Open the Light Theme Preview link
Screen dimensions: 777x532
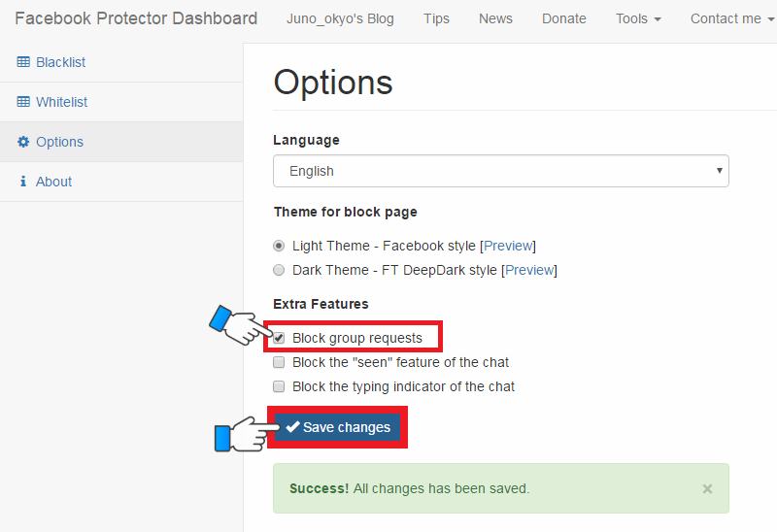[x=508, y=246]
